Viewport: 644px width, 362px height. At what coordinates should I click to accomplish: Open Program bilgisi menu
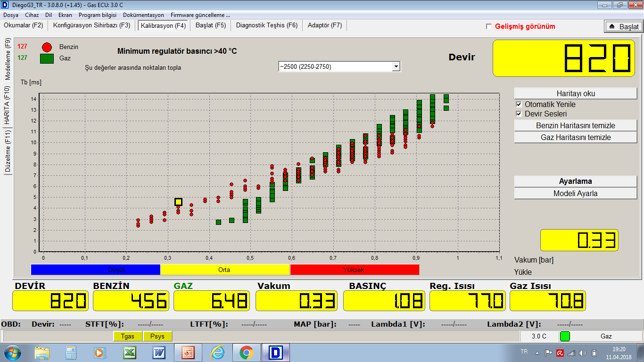(98, 15)
